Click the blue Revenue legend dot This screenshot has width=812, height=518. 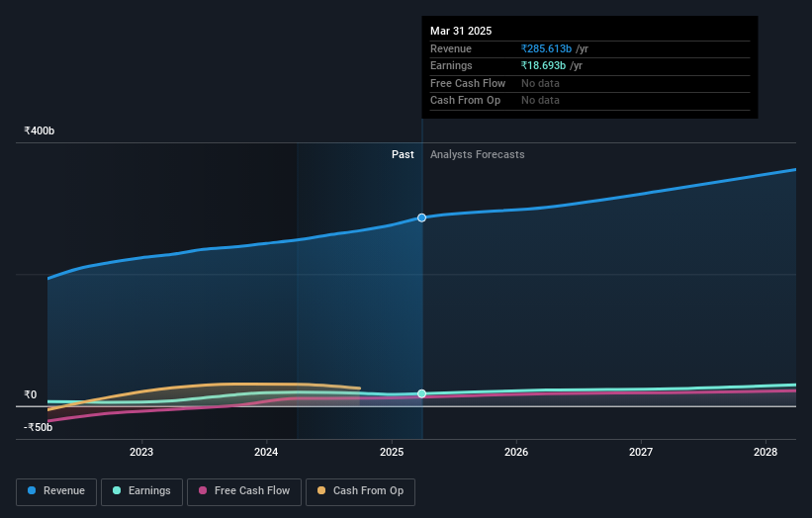click(x=32, y=490)
